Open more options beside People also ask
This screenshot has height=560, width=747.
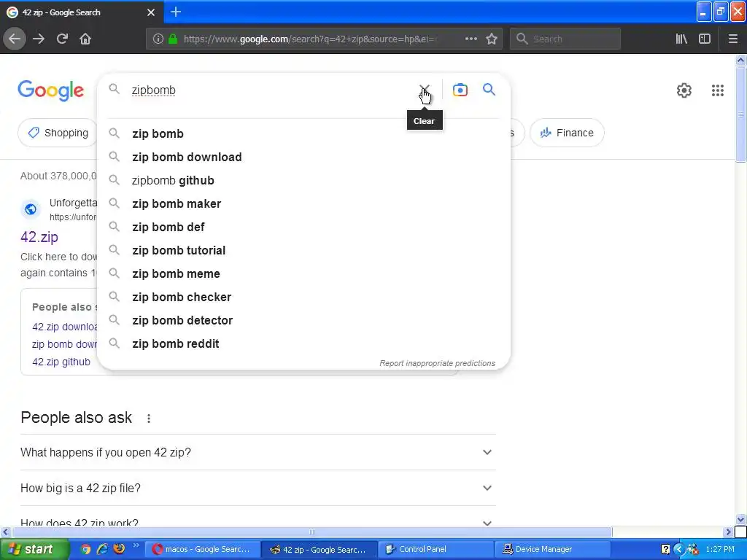pyautogui.click(x=149, y=418)
